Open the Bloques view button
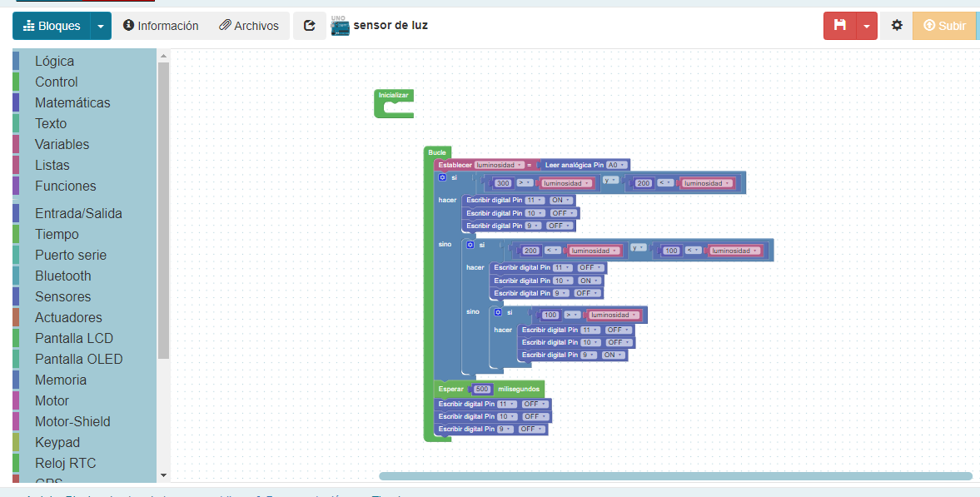 52,26
